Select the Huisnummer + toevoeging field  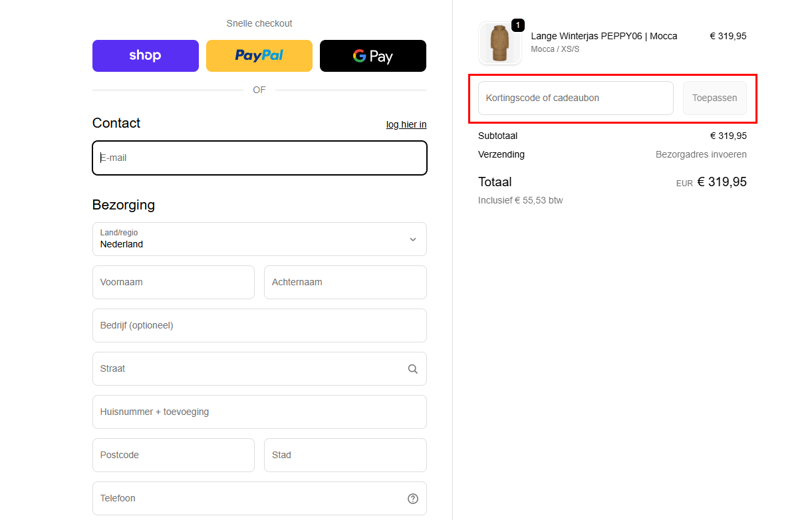[259, 412]
